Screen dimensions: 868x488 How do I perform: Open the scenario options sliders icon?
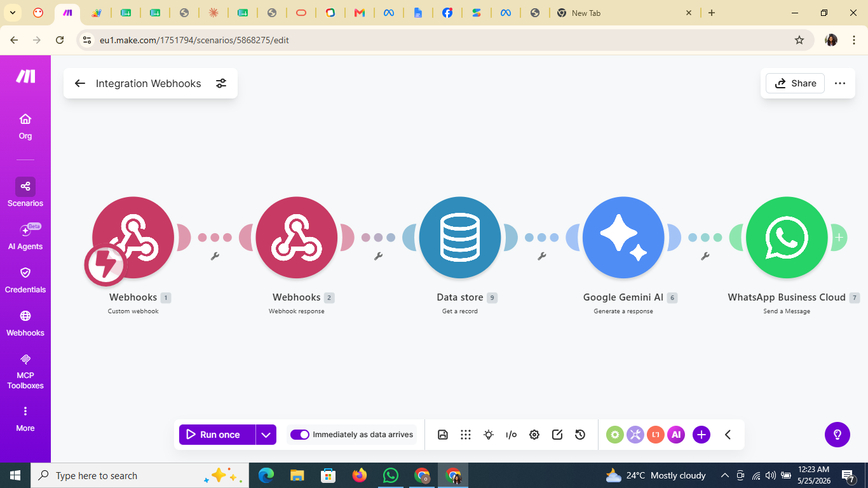pyautogui.click(x=221, y=83)
